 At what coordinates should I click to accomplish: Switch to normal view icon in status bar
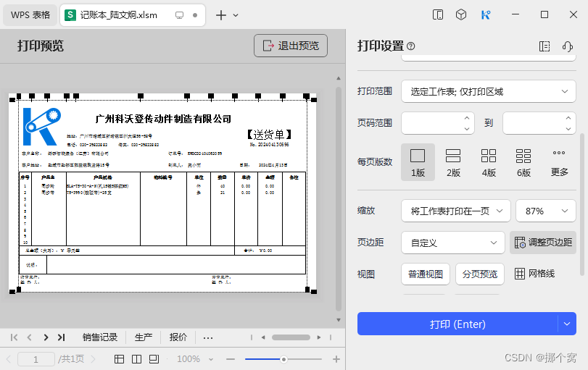point(119,359)
